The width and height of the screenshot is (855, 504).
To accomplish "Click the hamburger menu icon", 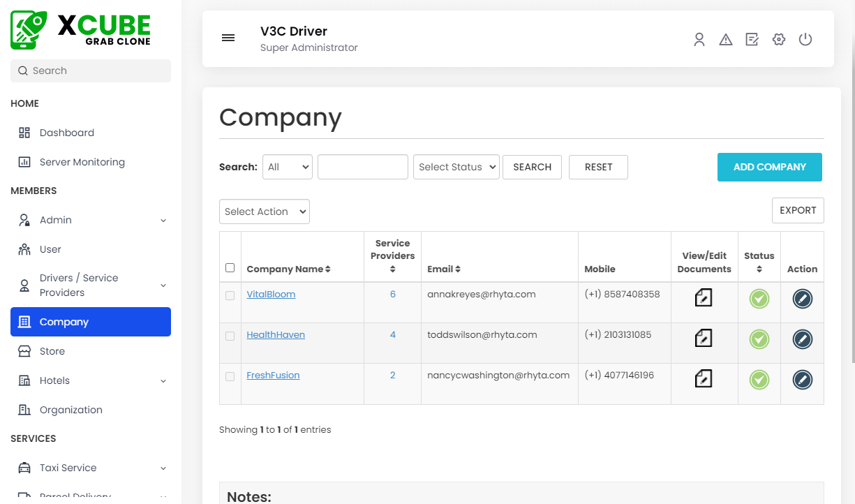I will point(228,38).
